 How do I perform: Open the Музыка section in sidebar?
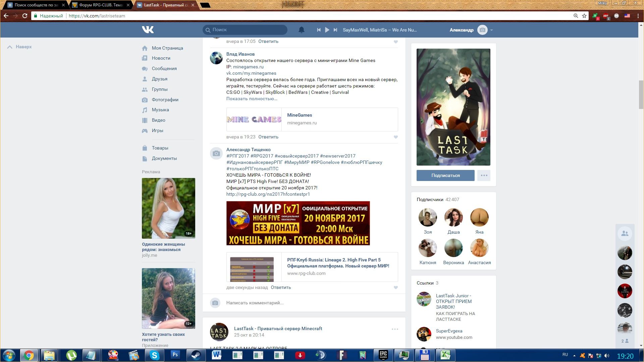pyautogui.click(x=160, y=110)
